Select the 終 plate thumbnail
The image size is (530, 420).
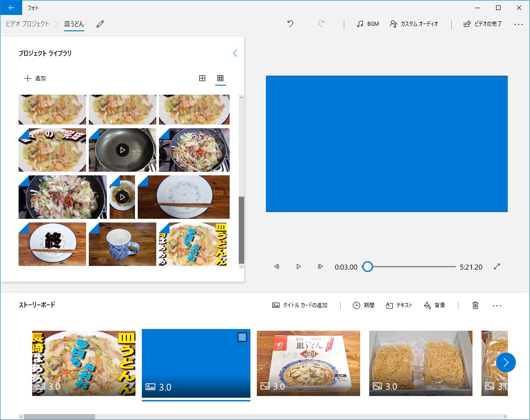(53, 244)
